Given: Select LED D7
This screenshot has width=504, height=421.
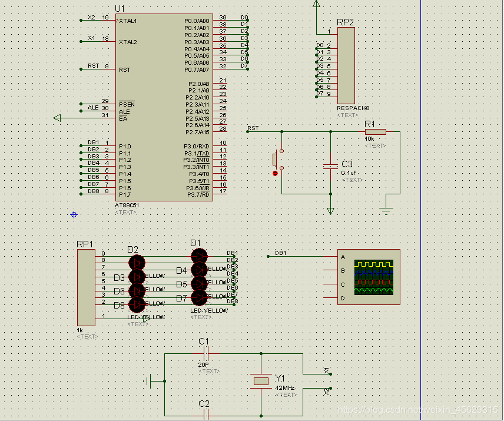Looking at the screenshot, I should [199, 297].
